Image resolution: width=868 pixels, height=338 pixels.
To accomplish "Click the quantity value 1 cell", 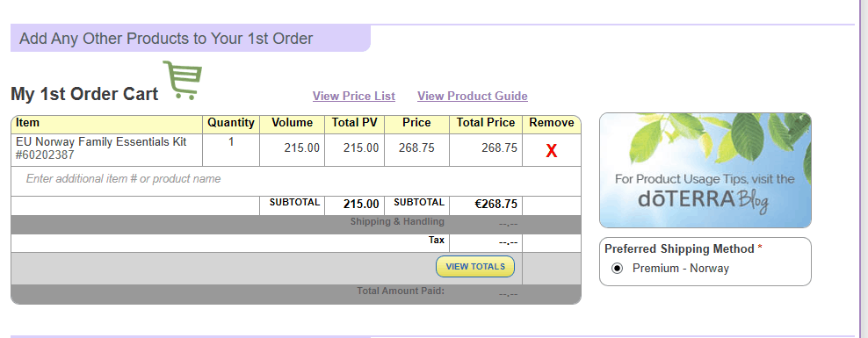I will click(x=231, y=150).
